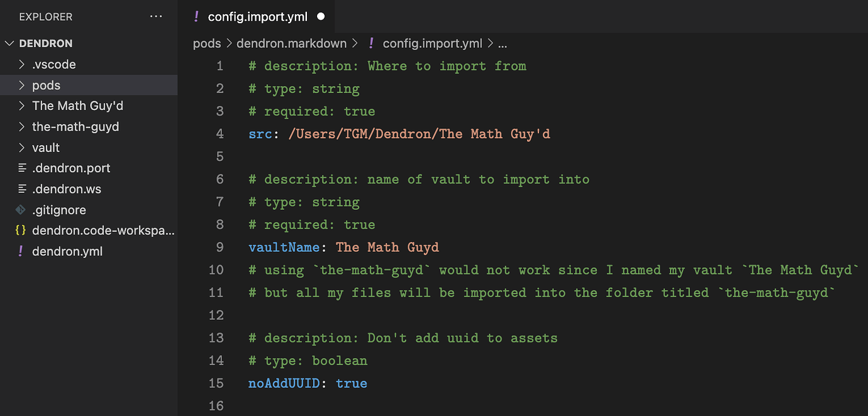Click the .dendron.port file icon
This screenshot has width=868, height=416.
coord(22,168)
